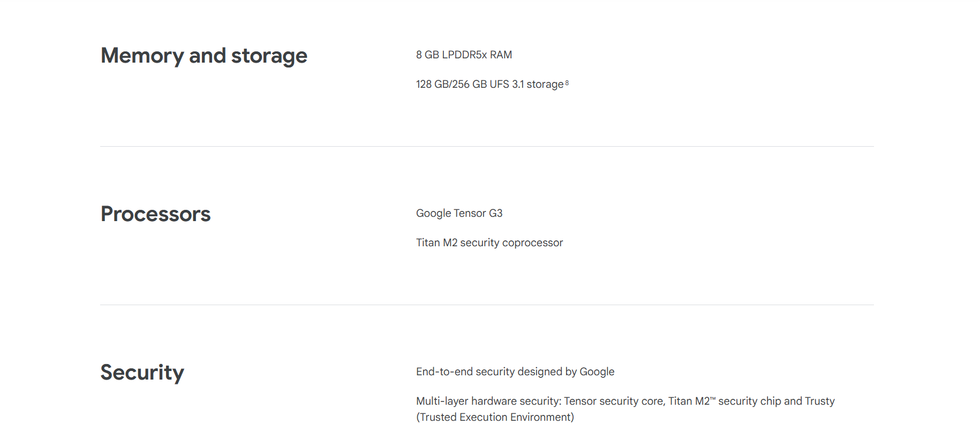The width and height of the screenshot is (980, 424).
Task: Click the word storage in Memory heading
Action: coord(269,56)
